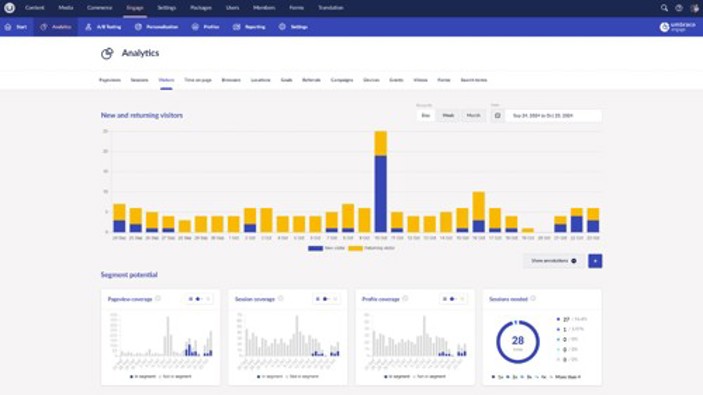Image resolution: width=703 pixels, height=395 pixels.
Task: Select Day grouping button
Action: [425, 116]
